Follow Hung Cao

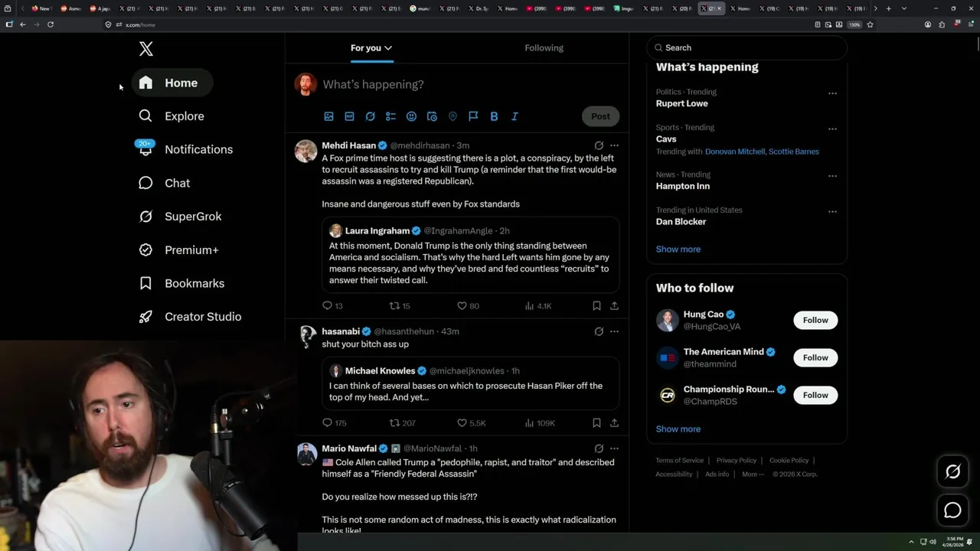click(x=815, y=320)
